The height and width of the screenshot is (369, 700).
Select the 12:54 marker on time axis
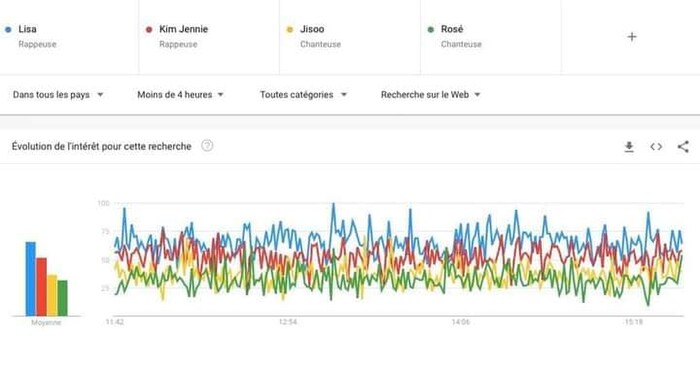pyautogui.click(x=288, y=322)
